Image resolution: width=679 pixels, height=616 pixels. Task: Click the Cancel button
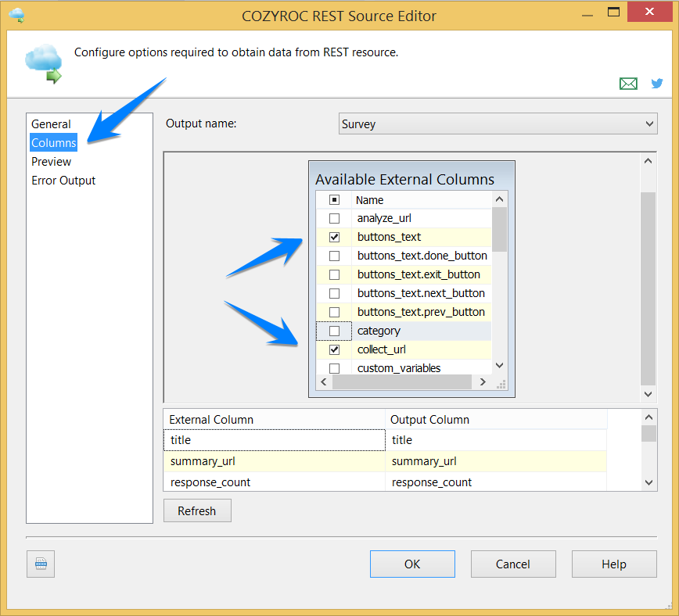pyautogui.click(x=513, y=564)
